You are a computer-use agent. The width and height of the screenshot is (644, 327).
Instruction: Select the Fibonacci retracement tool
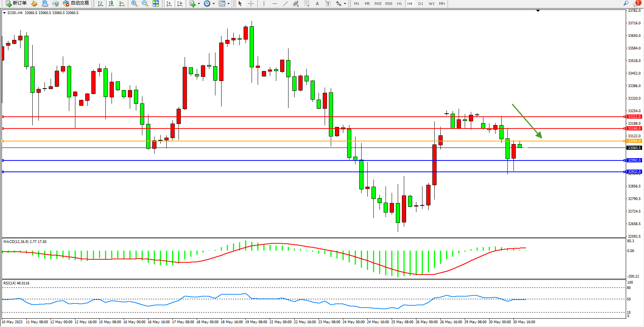(307, 3)
